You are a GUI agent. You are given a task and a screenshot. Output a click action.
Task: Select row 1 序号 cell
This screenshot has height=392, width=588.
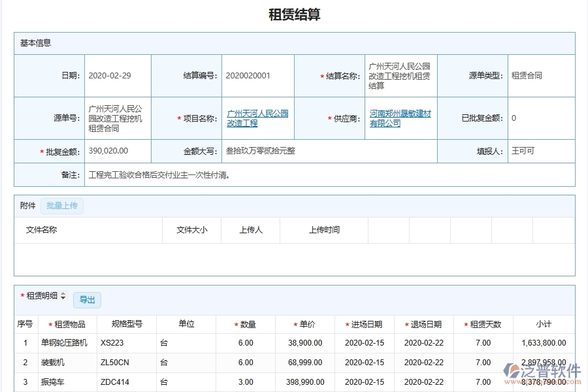pos(25,343)
